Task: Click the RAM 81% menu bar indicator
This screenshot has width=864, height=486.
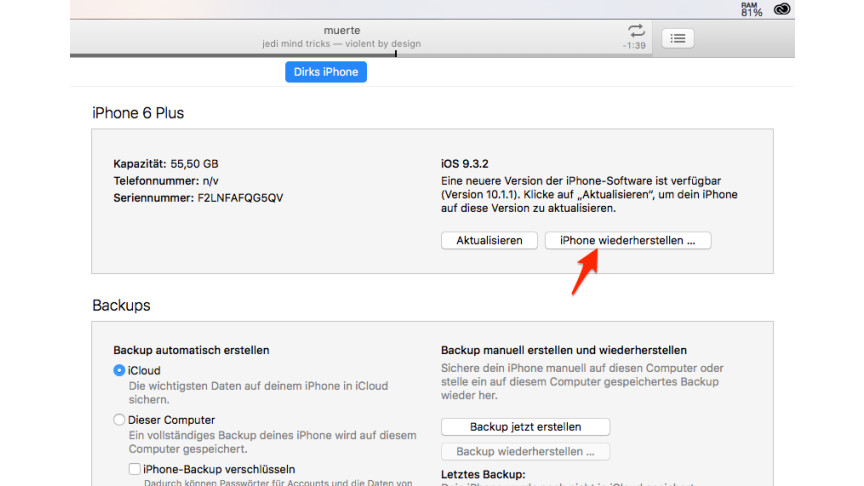Action: (751, 9)
